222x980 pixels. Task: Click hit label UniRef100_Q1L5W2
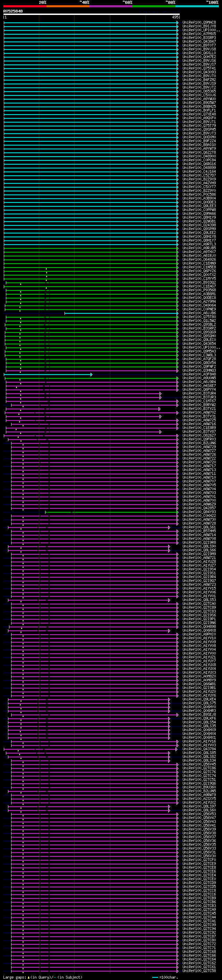199,321
